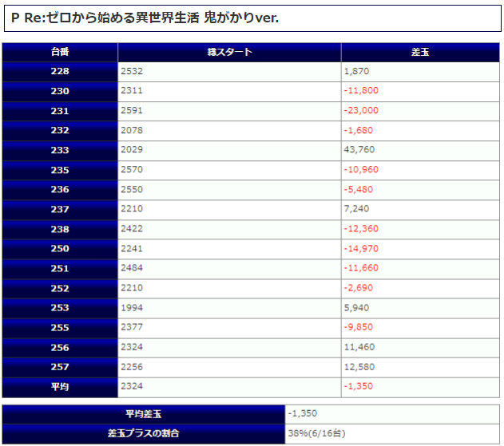Click the red -11,660 value
The image size is (504, 446).
pos(361,268)
